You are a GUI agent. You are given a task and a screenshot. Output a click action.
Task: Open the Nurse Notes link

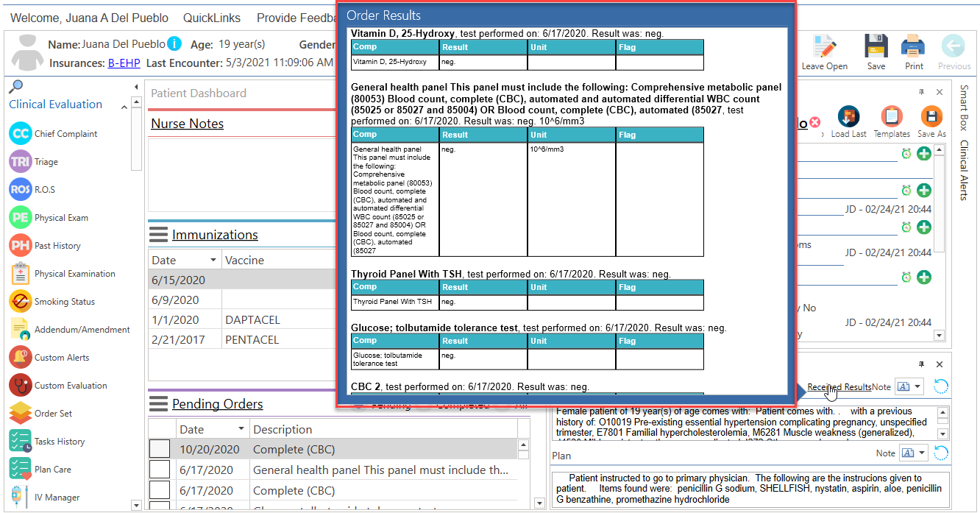188,124
